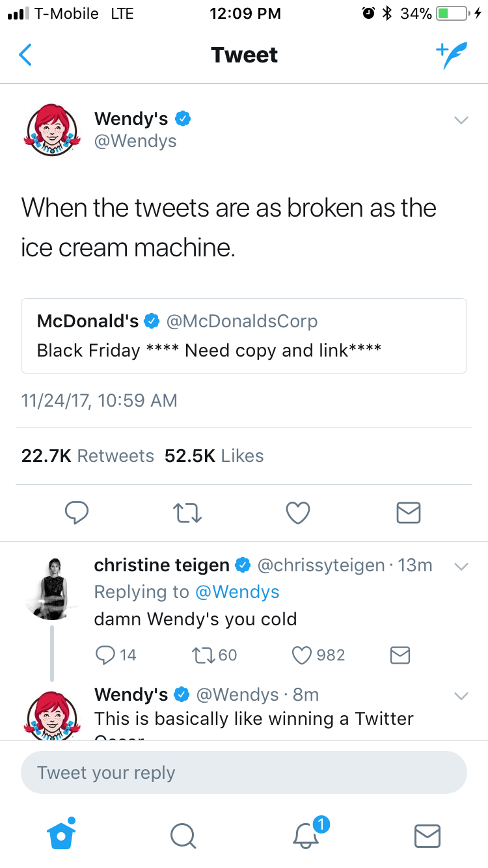Open options chevron on Wendy's 8m reply
This screenshot has height=868, width=488.
pyautogui.click(x=461, y=696)
